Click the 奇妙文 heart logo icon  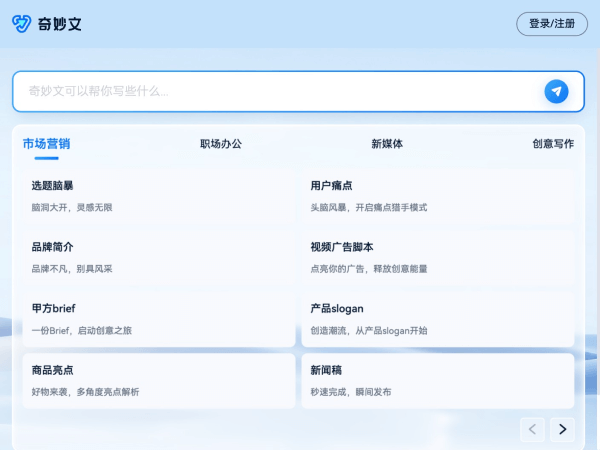tap(22, 23)
